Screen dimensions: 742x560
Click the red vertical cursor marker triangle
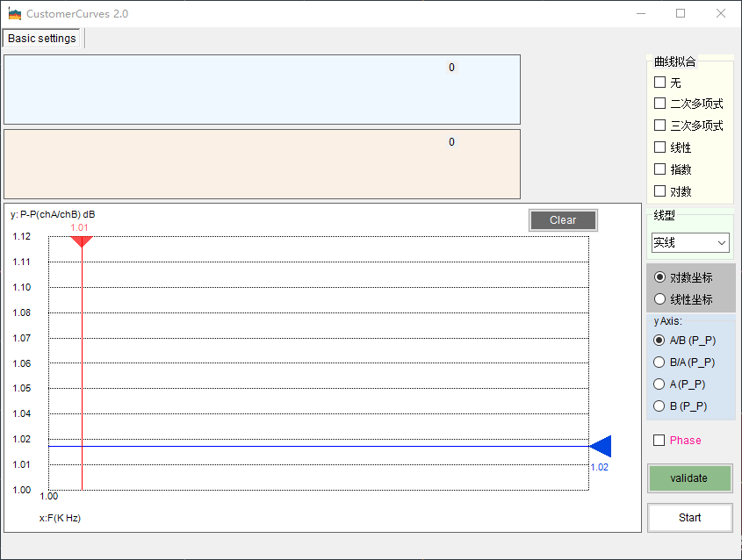click(82, 241)
